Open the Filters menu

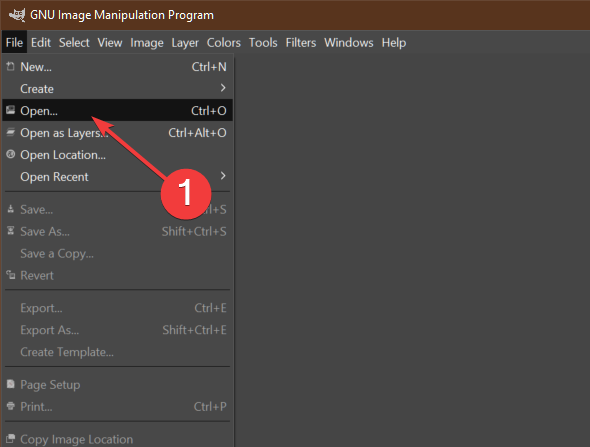pos(301,43)
